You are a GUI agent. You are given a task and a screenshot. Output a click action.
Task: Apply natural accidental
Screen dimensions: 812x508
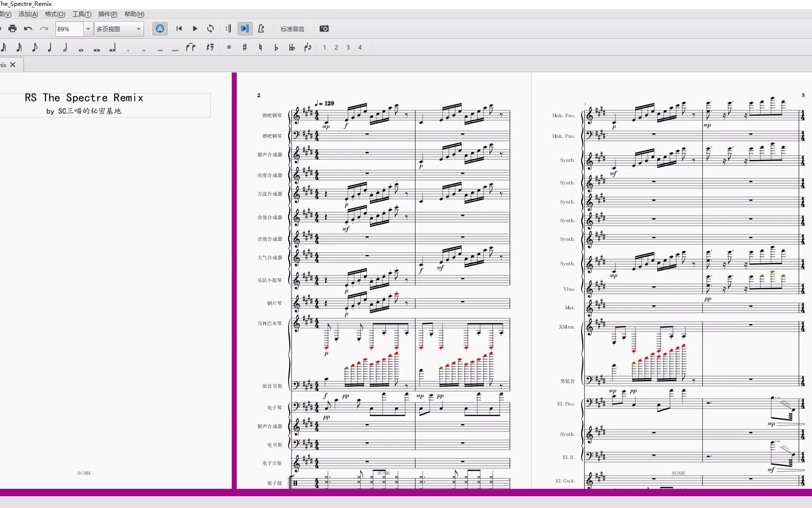coord(260,48)
